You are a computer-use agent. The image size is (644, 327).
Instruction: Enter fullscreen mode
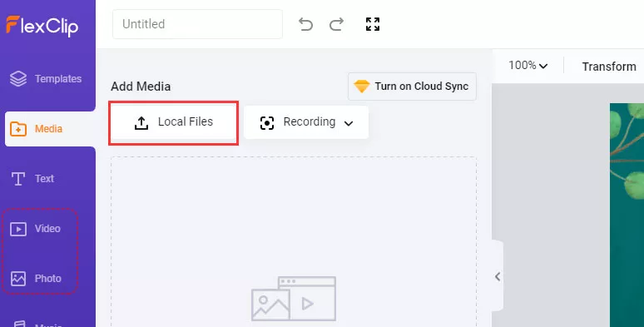coord(373,24)
